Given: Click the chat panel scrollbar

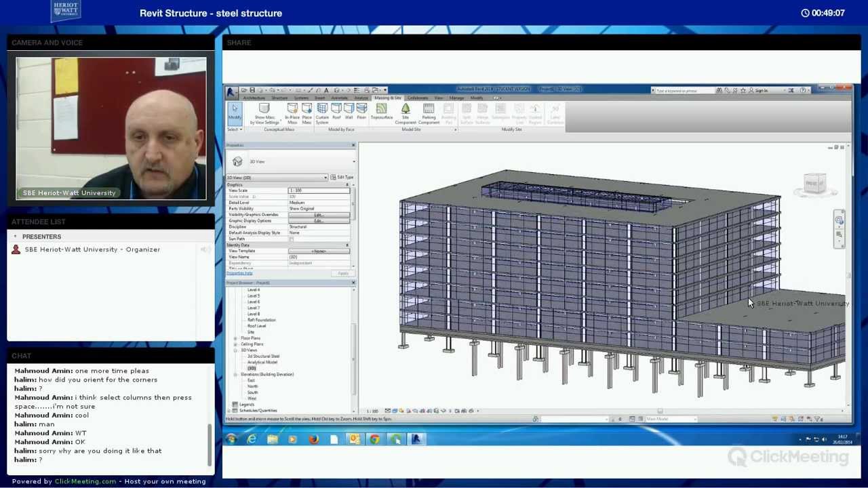Looking at the screenshot, I should pyautogui.click(x=211, y=444).
